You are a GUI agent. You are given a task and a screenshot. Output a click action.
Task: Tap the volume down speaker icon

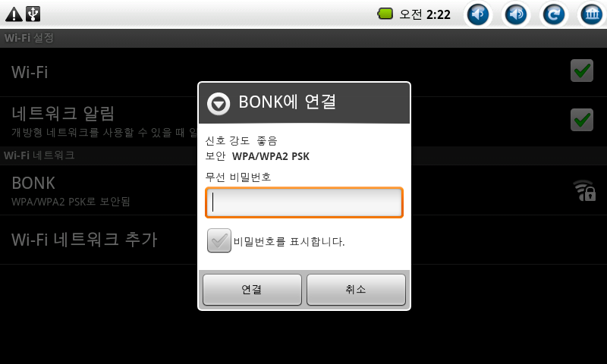(x=478, y=14)
